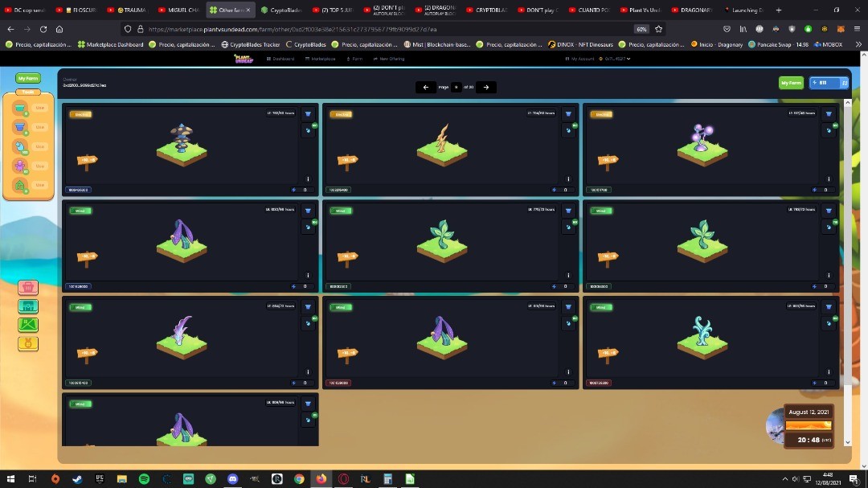Use the purple scarecrow tool
Viewport: 868px width, 488px height.
(x=40, y=166)
